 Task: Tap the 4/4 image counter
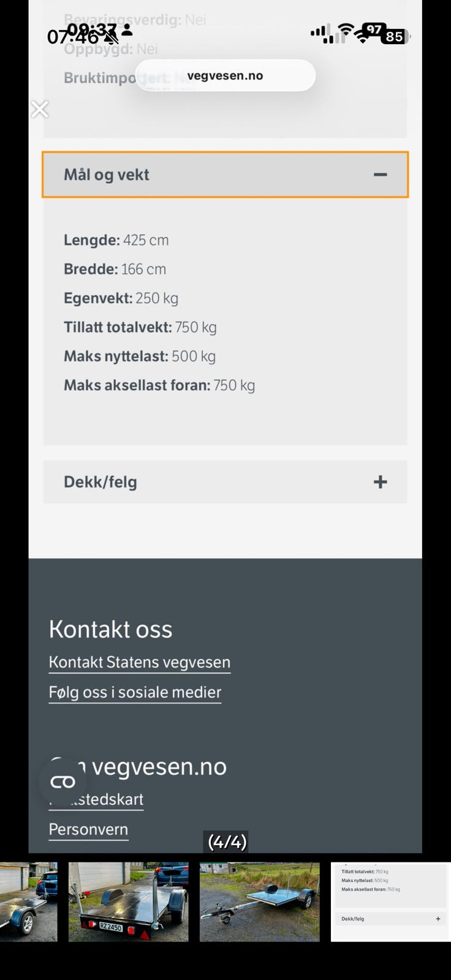pos(227,842)
